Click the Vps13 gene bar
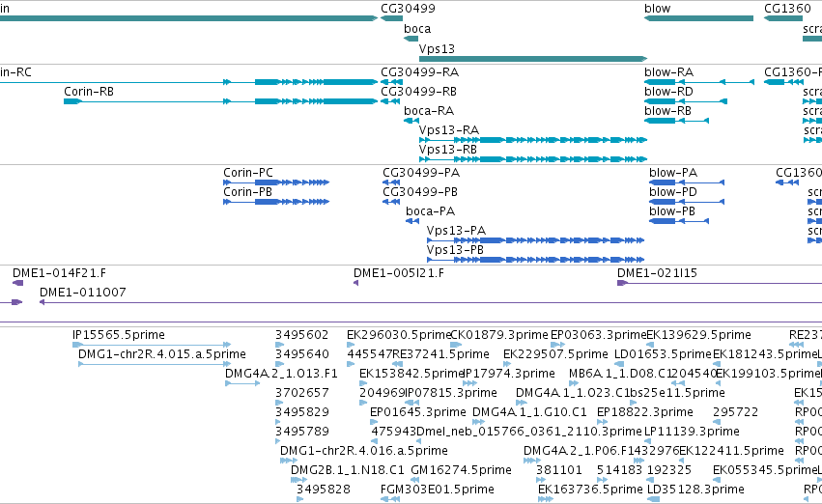 533,59
